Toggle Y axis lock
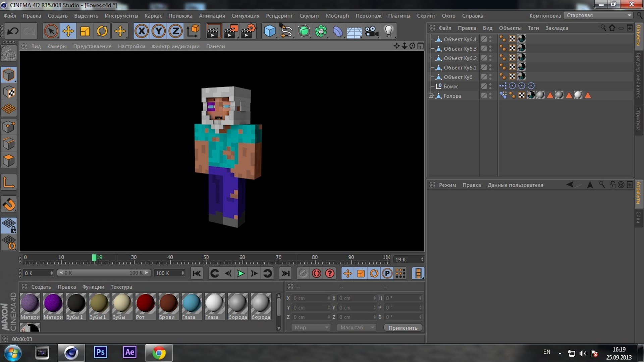This screenshot has width=644, height=362. pos(159,31)
